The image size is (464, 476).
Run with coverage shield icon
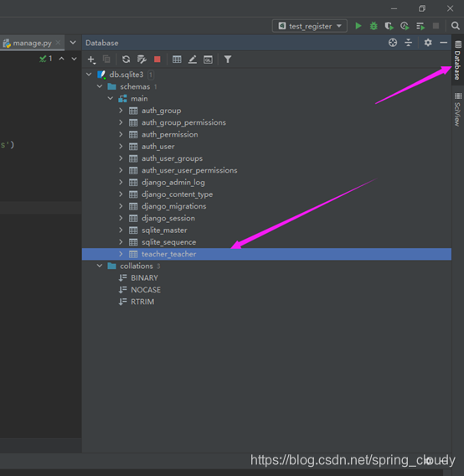point(389,26)
